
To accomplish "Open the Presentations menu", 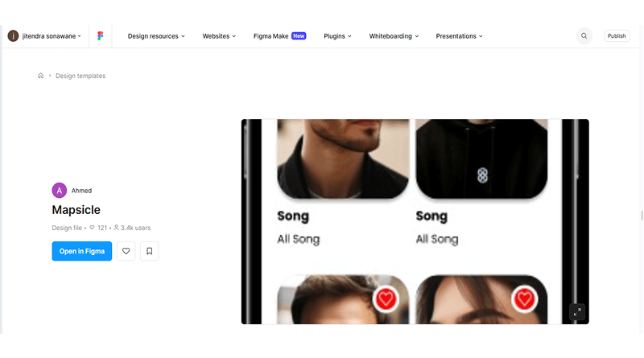I will [x=459, y=36].
